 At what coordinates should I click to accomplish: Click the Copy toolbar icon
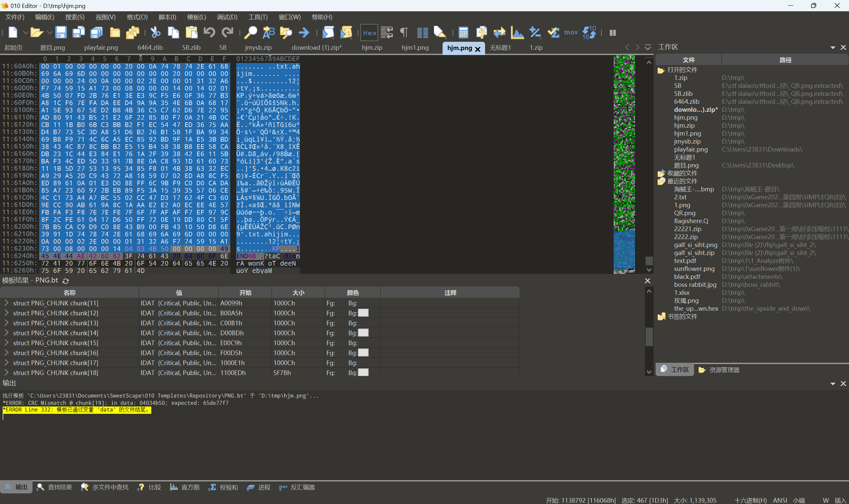point(174,32)
